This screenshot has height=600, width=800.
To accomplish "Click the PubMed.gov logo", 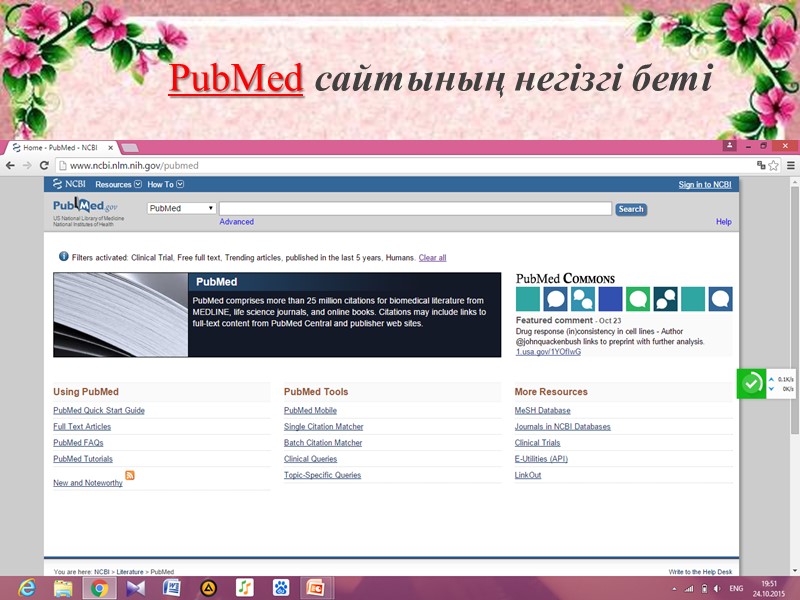I will click(x=85, y=206).
